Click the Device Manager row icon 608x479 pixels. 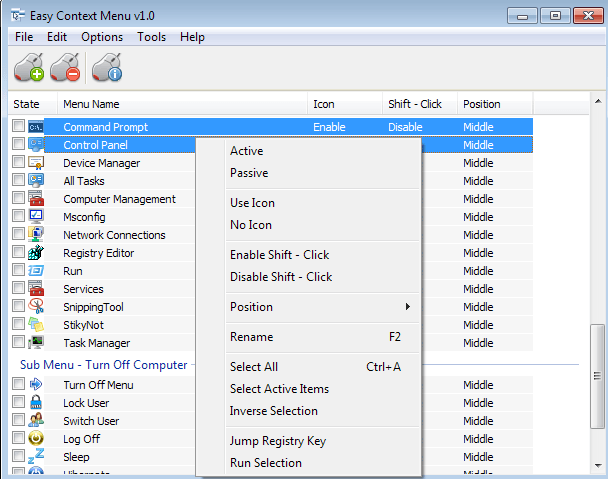pyautogui.click(x=36, y=163)
